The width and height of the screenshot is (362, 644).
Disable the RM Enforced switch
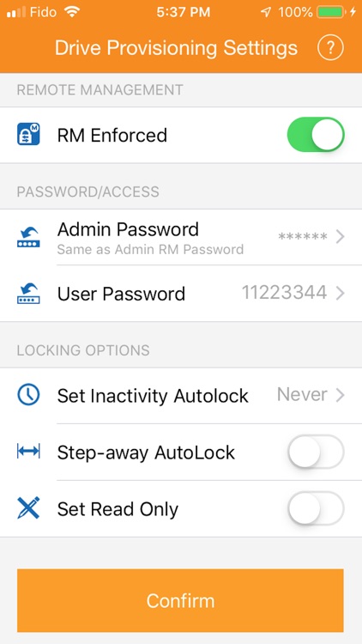point(316,135)
